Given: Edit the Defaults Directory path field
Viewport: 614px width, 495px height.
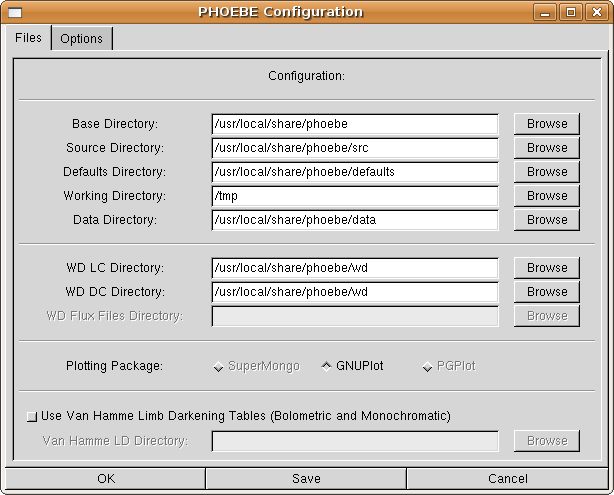Looking at the screenshot, I should [355, 172].
